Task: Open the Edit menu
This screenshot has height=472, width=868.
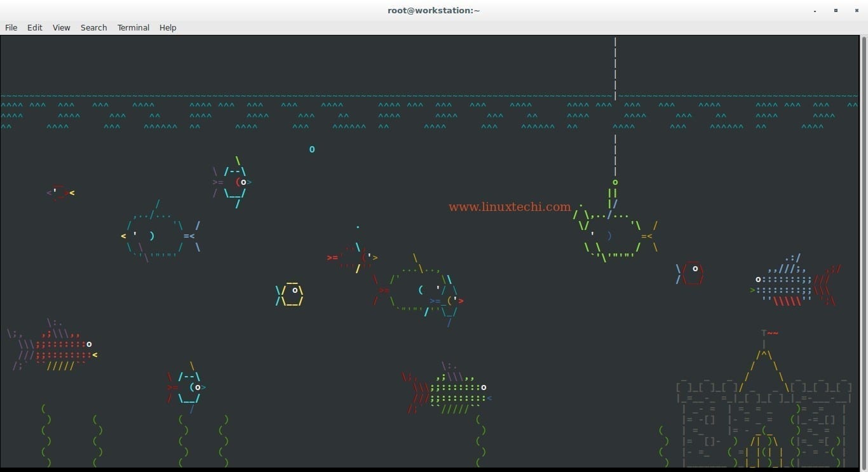Action: point(35,27)
